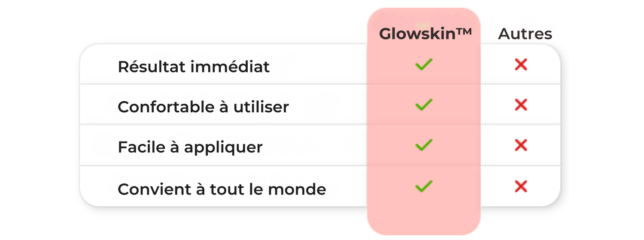Select the Autres column header

525,34
